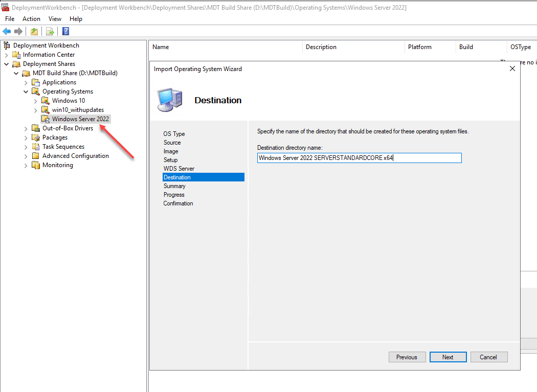Click the Source wizard step
The height and width of the screenshot is (392, 537).
(172, 143)
